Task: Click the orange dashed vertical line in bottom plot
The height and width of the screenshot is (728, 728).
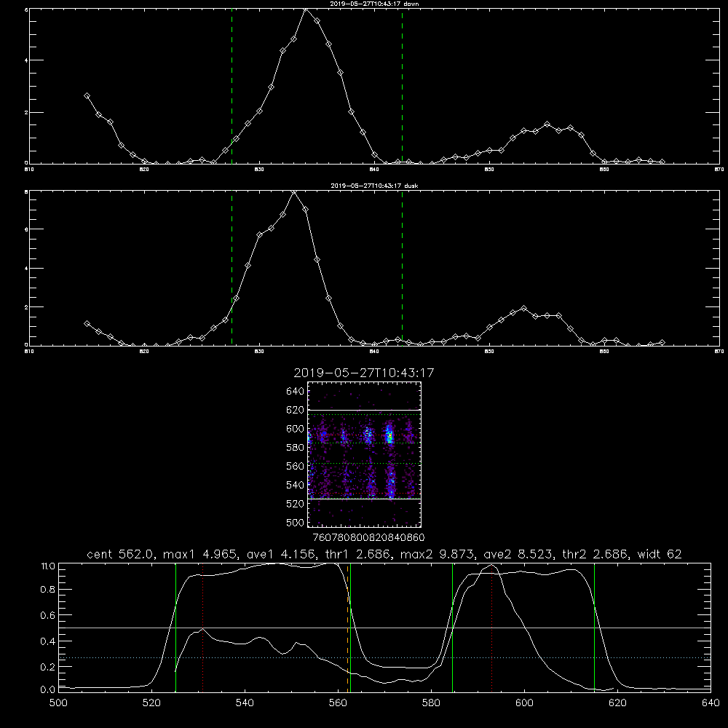Action: [348, 628]
